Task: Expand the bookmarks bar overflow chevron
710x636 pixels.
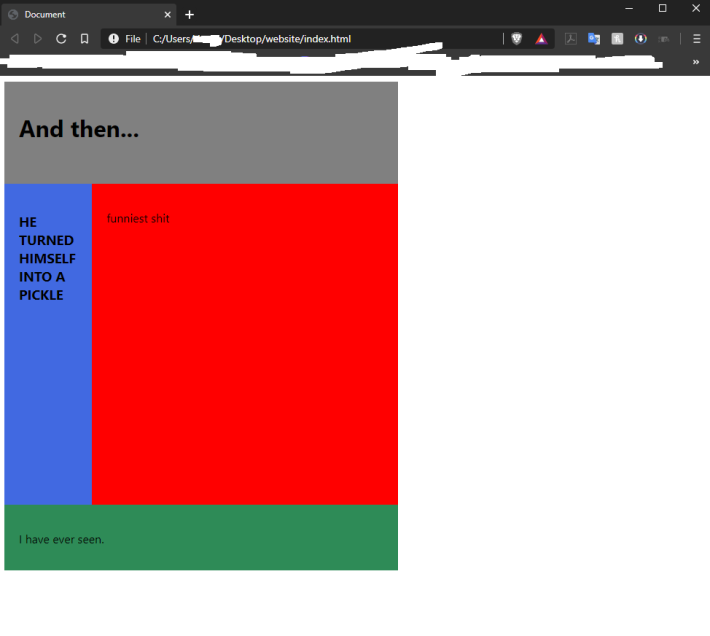Action: click(x=696, y=62)
